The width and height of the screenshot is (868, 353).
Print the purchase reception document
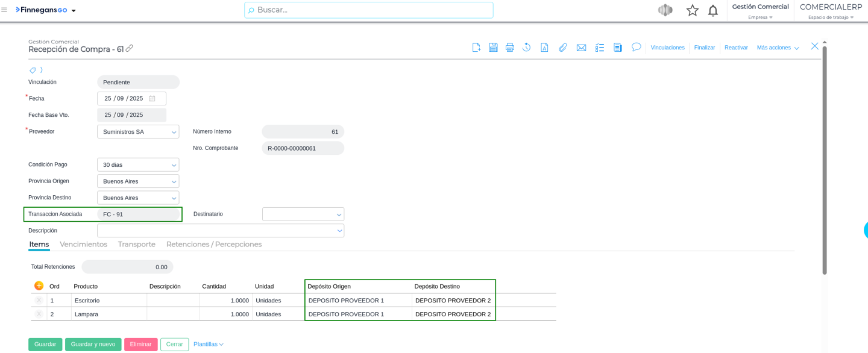(x=510, y=48)
